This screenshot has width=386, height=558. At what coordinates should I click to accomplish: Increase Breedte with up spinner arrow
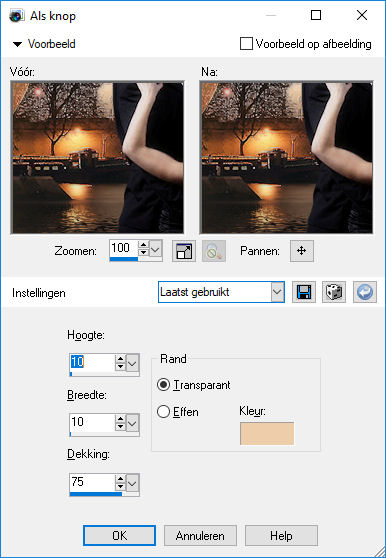[120, 419]
